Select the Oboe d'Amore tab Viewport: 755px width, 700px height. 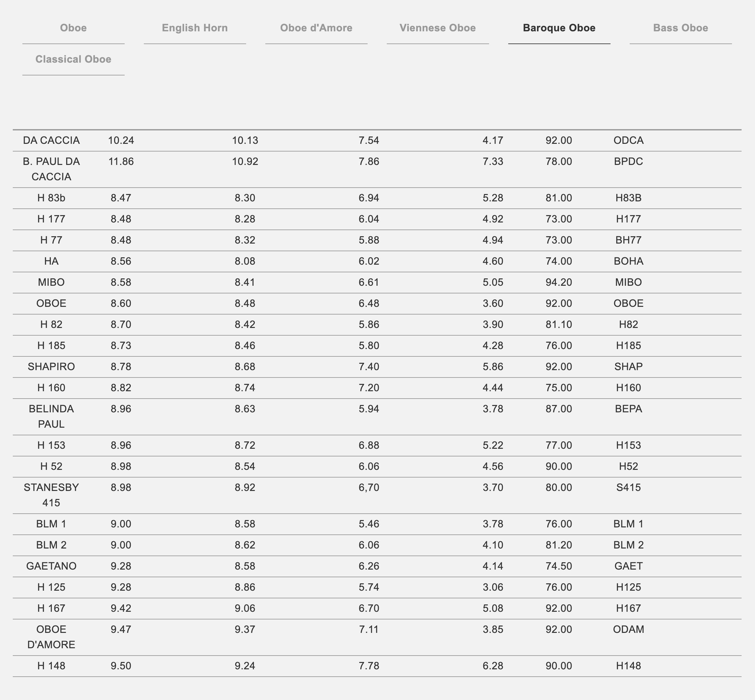316,28
